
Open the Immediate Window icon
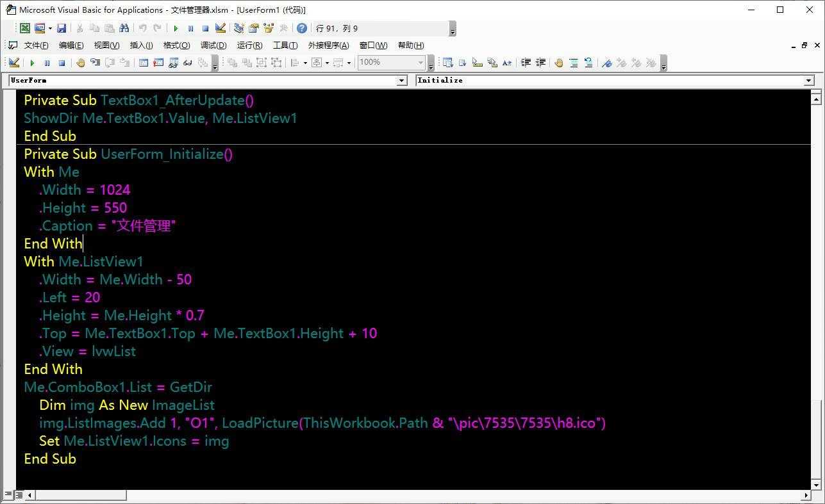[158, 63]
